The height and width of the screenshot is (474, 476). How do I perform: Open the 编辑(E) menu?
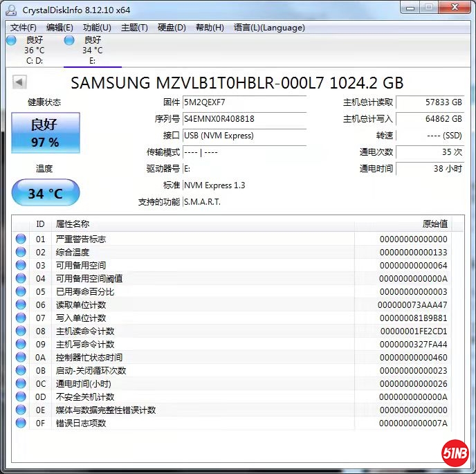point(59,28)
